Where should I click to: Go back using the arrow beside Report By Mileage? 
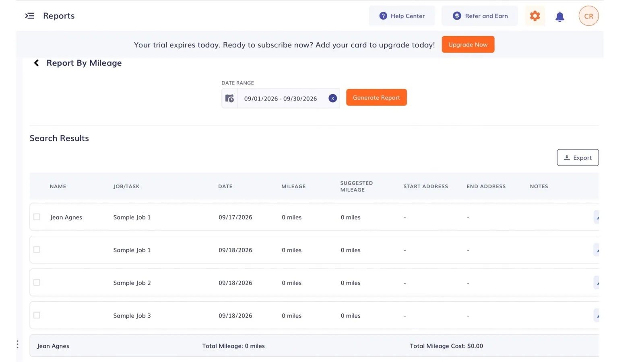(x=36, y=63)
